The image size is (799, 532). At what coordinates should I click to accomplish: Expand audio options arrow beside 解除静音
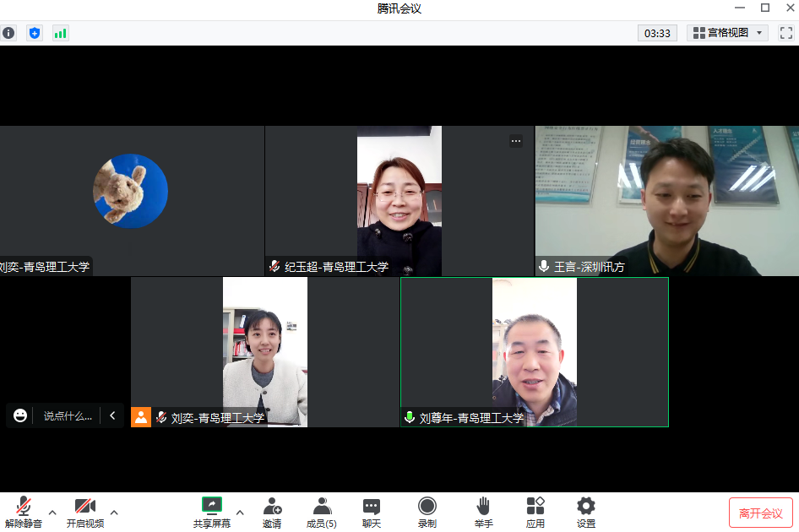tap(52, 512)
